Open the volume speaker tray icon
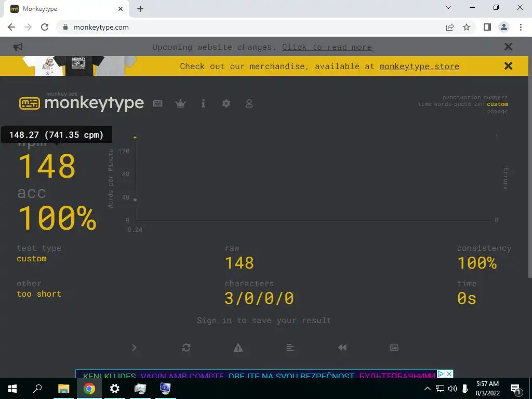The image size is (532, 399). coord(453,389)
